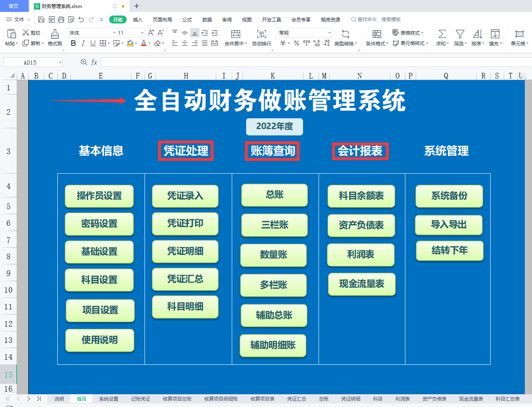The image size is (532, 407).
Task: Open the 资产负债表 report button
Action: 361,225
